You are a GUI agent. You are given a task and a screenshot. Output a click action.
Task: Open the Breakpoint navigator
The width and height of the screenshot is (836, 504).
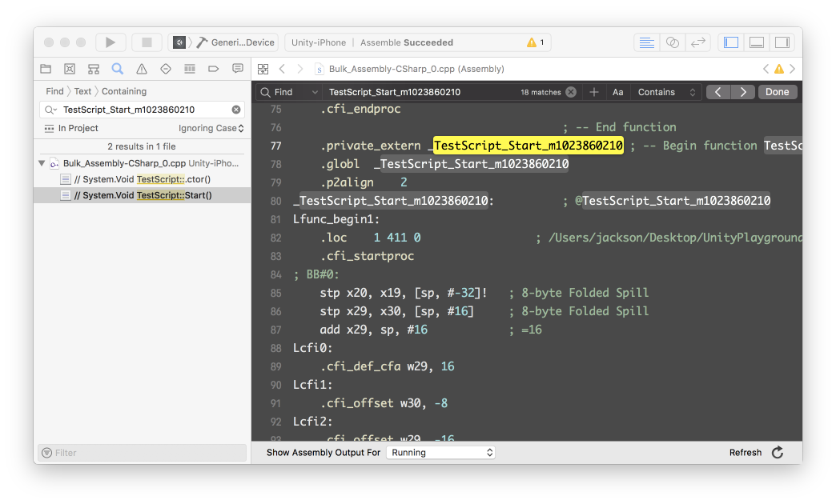pyautogui.click(x=213, y=69)
